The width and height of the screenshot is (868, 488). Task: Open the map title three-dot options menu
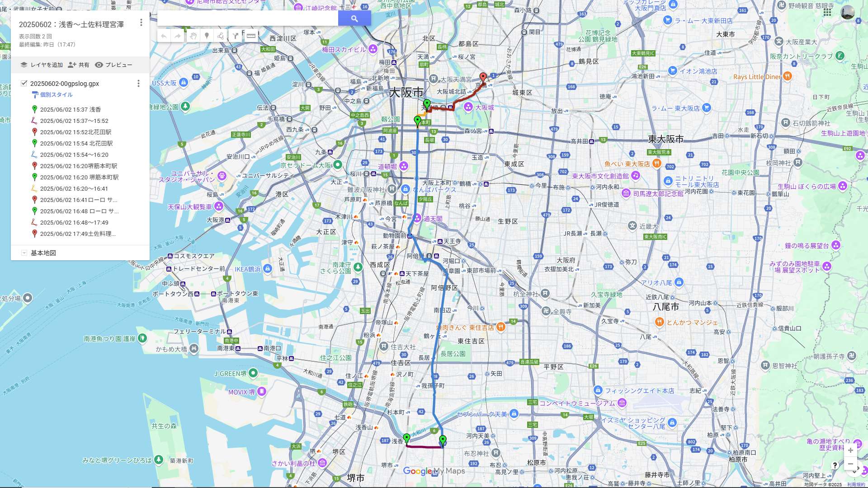coord(141,23)
